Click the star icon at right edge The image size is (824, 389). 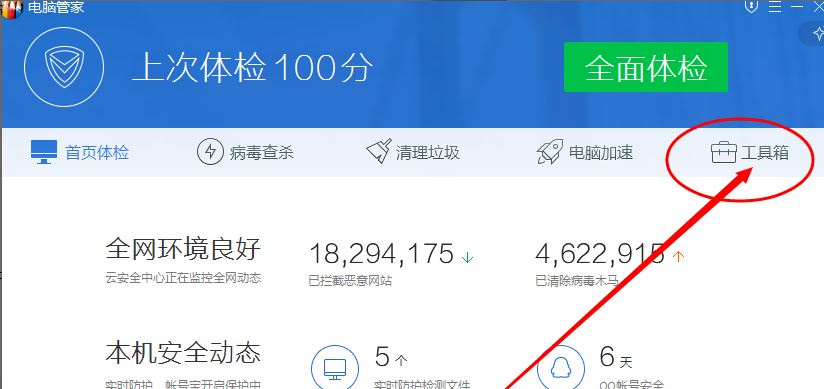point(818,34)
